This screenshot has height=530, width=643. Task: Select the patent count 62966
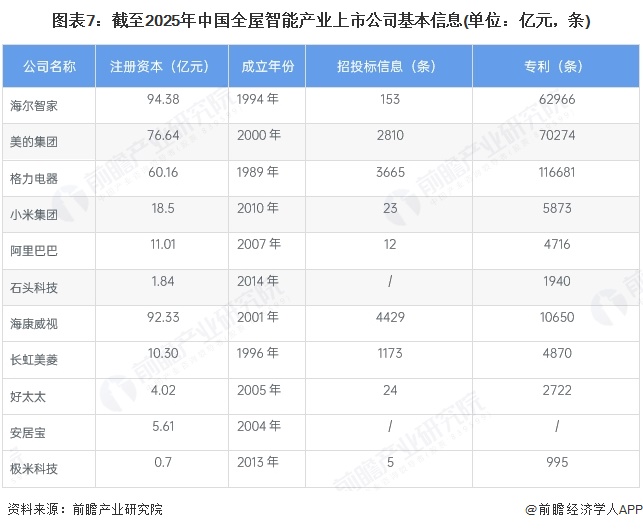click(x=557, y=99)
